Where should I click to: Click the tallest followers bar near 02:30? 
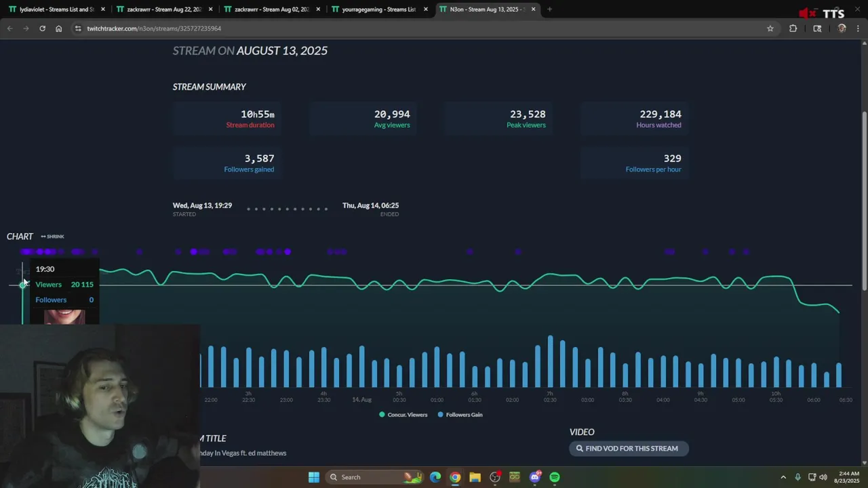[x=550, y=361]
